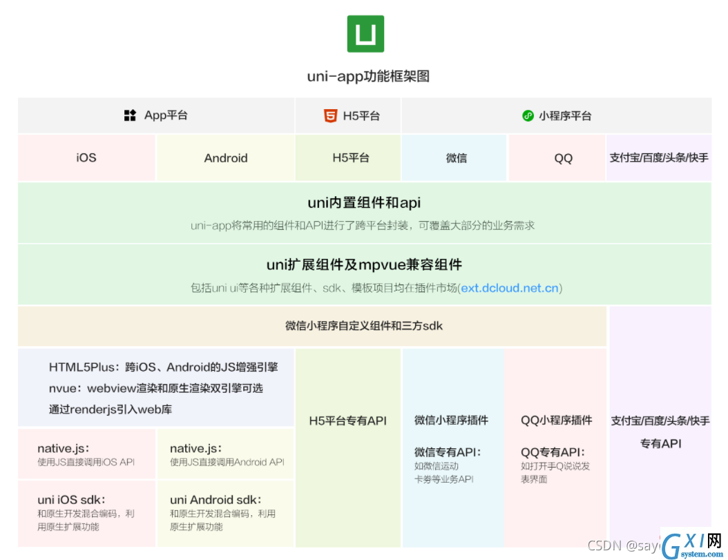
Task: Click the heading "uni内置组件和api"
Action: (364, 202)
